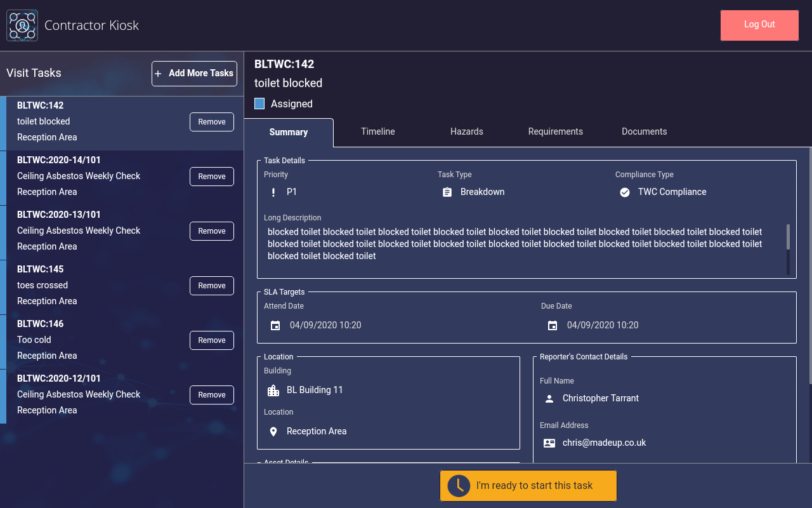Image resolution: width=812 pixels, height=508 pixels.
Task: Click the Reception Area location pin icon
Action: point(273,431)
